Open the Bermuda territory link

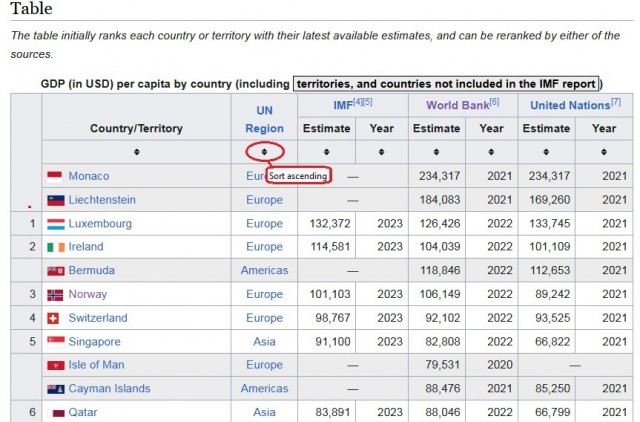pos(91,270)
